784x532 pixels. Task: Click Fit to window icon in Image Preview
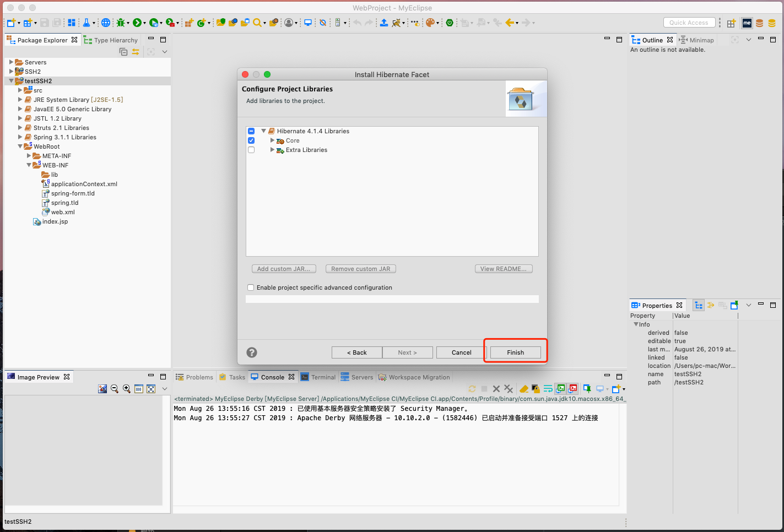tap(151, 389)
